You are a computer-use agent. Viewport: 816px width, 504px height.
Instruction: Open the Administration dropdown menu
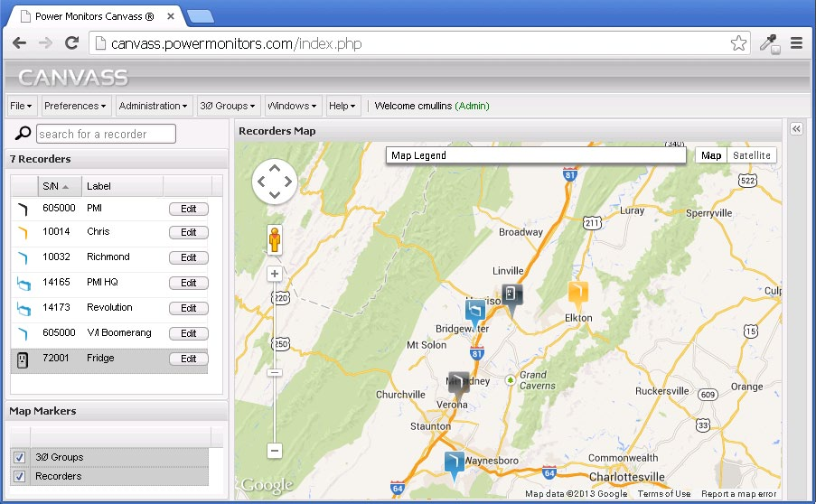click(153, 106)
